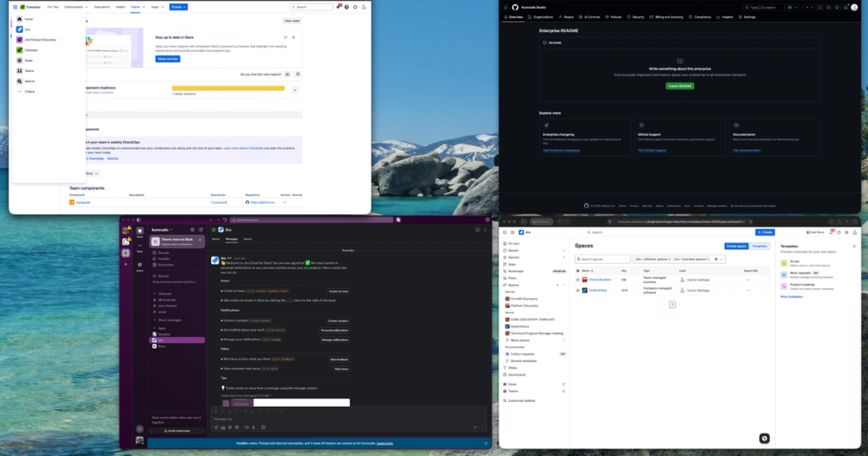Click the plus attach icon in Slack composer
Viewport: 868px width, 456px height.
216,427
